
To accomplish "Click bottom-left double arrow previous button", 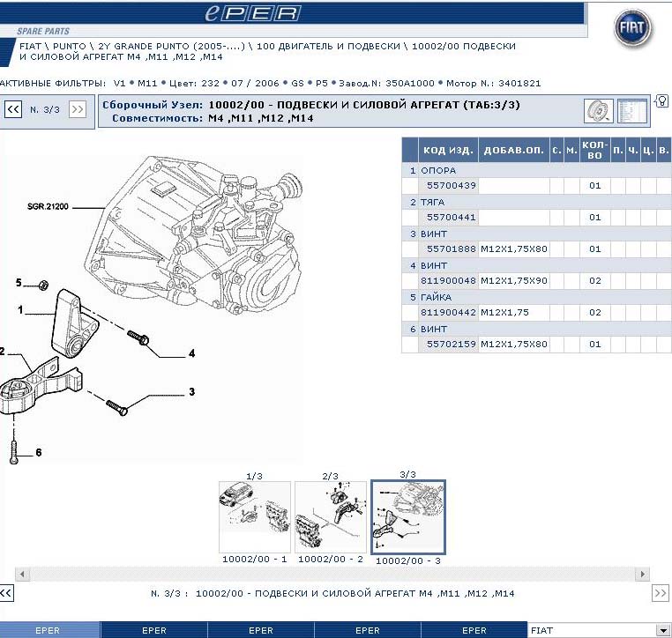I will tap(6, 593).
